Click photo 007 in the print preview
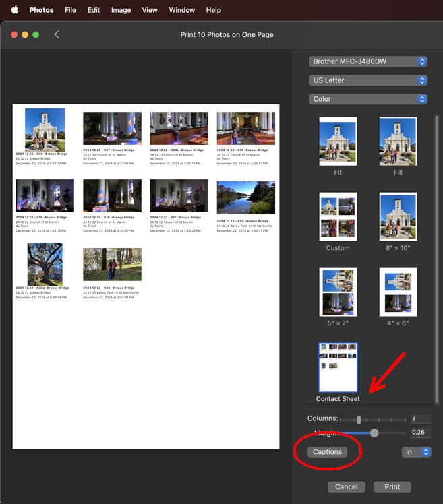This screenshot has height=504, width=443. 112,128
